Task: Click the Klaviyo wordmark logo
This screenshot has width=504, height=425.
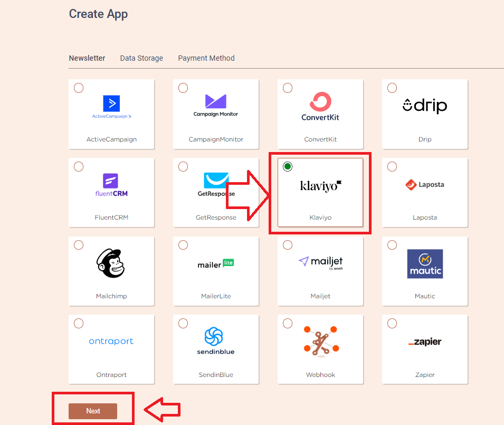Action: 320,186
